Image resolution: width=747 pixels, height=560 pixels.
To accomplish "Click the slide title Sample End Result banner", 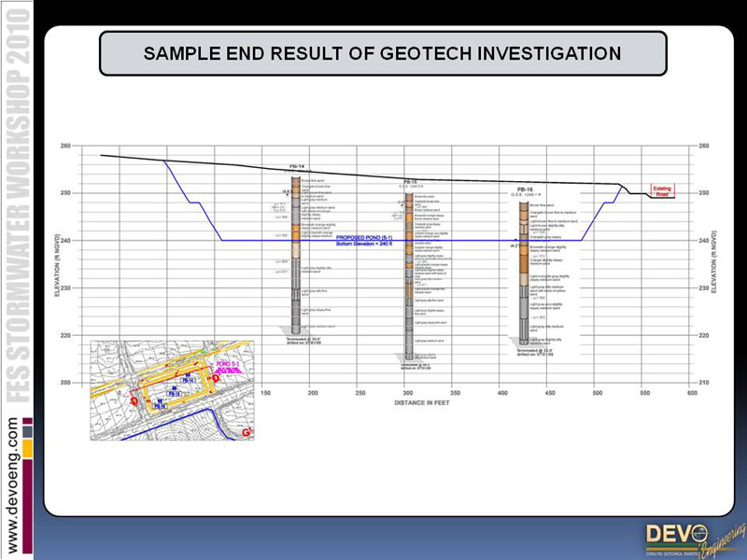I will tap(382, 53).
